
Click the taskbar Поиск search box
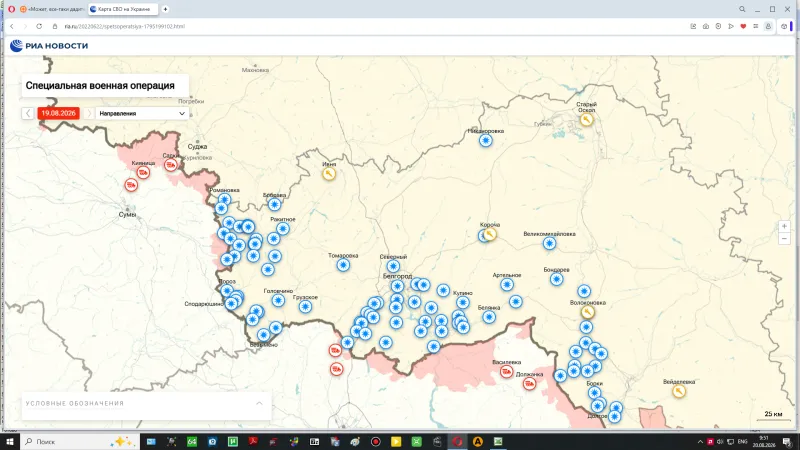coord(80,441)
